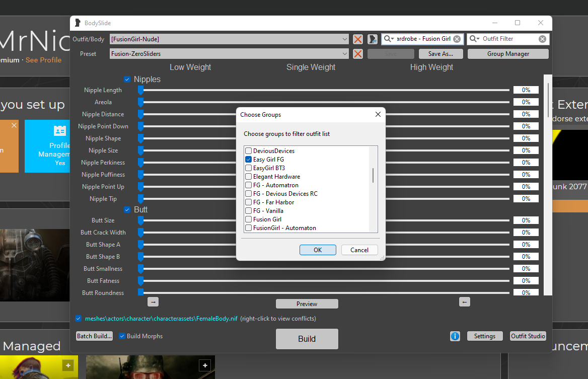Click the BodySlide title bar app icon
Viewport: 588px width, 379px height.
[77, 23]
